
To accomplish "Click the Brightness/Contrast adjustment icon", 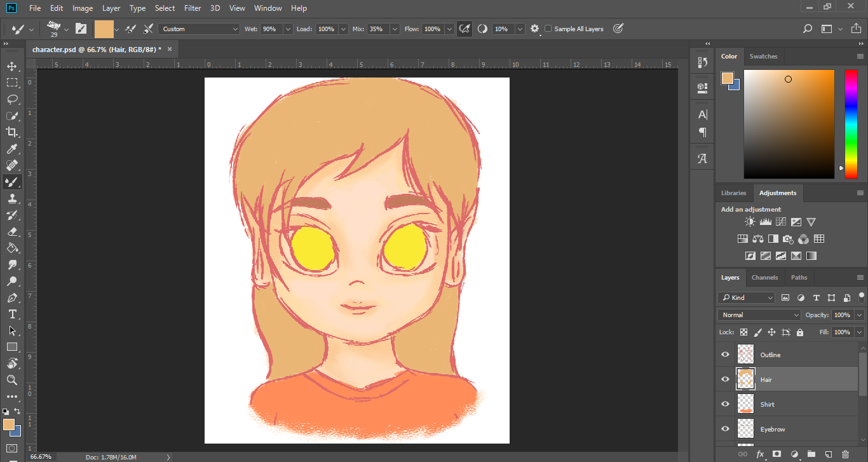I will point(750,222).
